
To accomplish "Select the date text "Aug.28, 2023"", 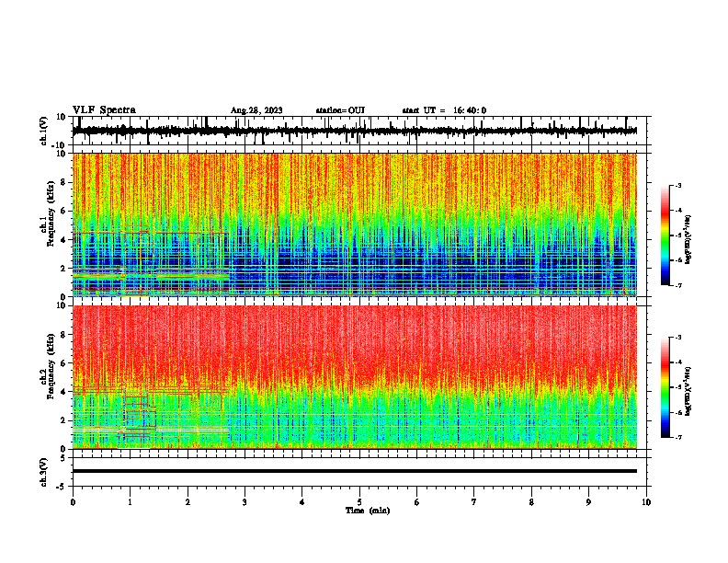I will pyautogui.click(x=256, y=110).
